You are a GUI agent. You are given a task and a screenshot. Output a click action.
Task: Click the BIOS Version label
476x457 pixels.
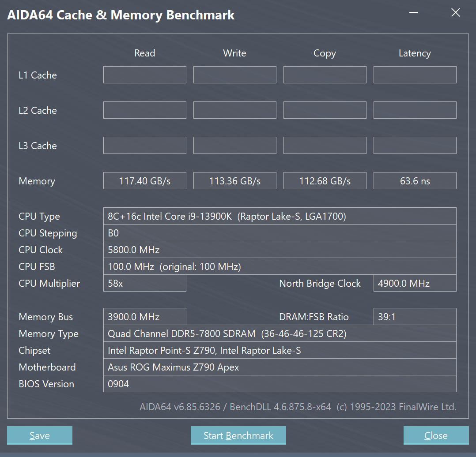click(46, 384)
